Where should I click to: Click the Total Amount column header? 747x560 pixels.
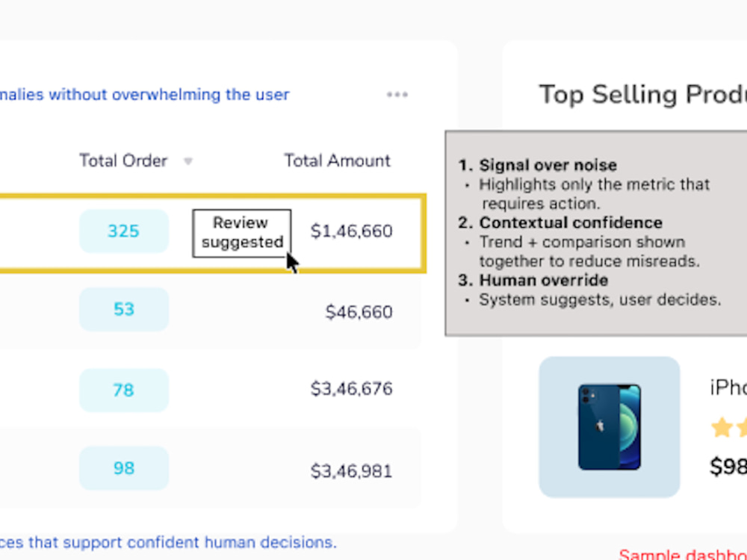coord(338,161)
